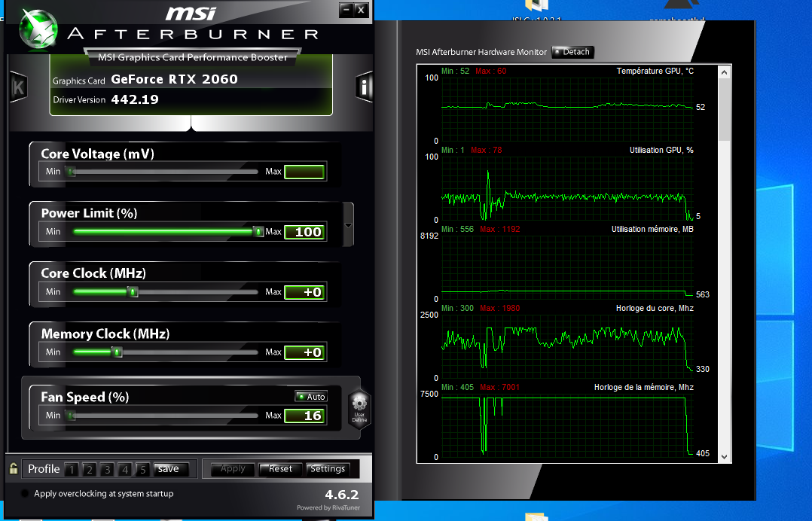Select profile slot 5
812x521 pixels.
(x=142, y=469)
